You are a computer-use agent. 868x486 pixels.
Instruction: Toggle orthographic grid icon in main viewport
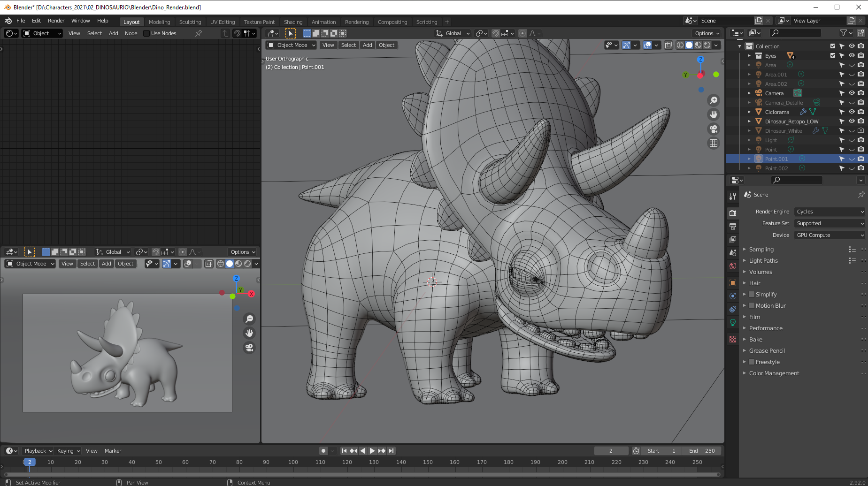click(714, 143)
